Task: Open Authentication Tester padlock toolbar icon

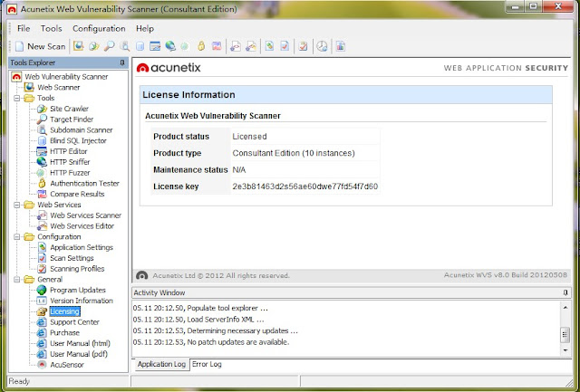Action: (201, 46)
